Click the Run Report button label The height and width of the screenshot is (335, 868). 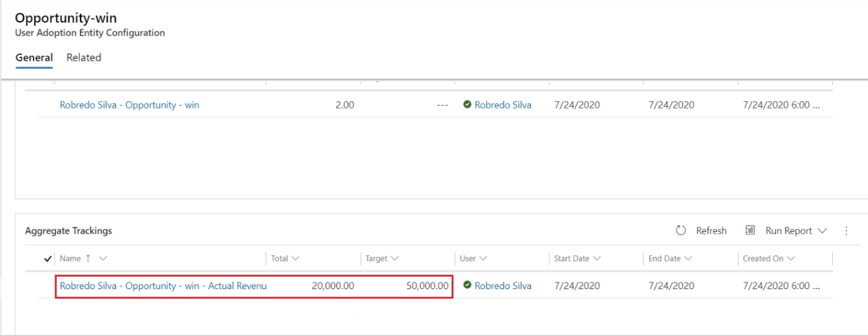tap(789, 231)
